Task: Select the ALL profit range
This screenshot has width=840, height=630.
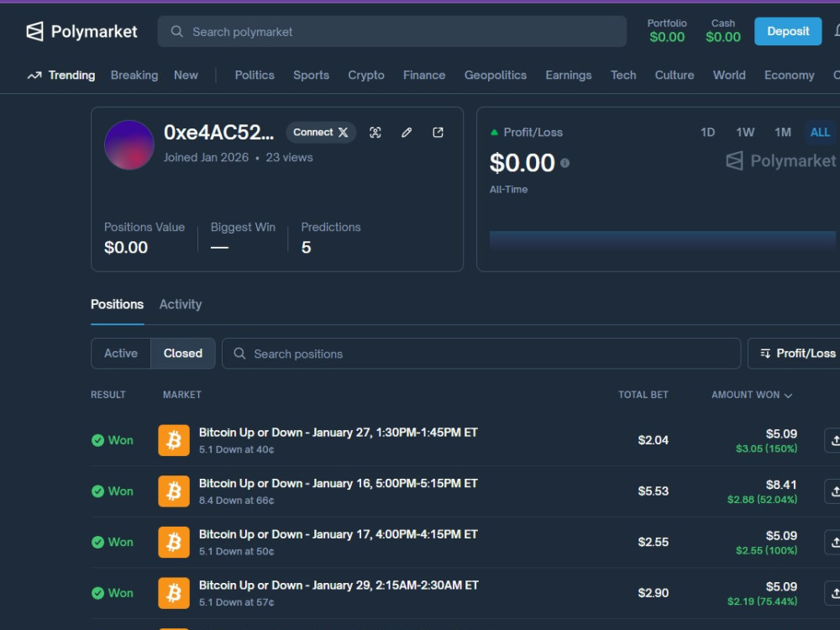Action: click(x=820, y=133)
